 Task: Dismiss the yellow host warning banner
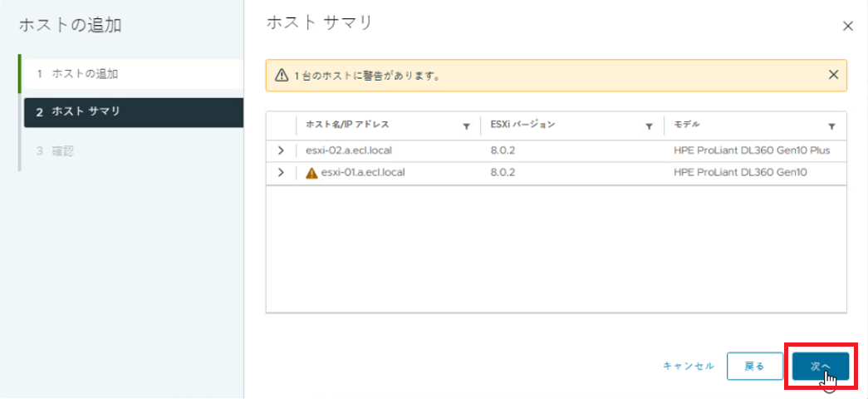[x=833, y=75]
